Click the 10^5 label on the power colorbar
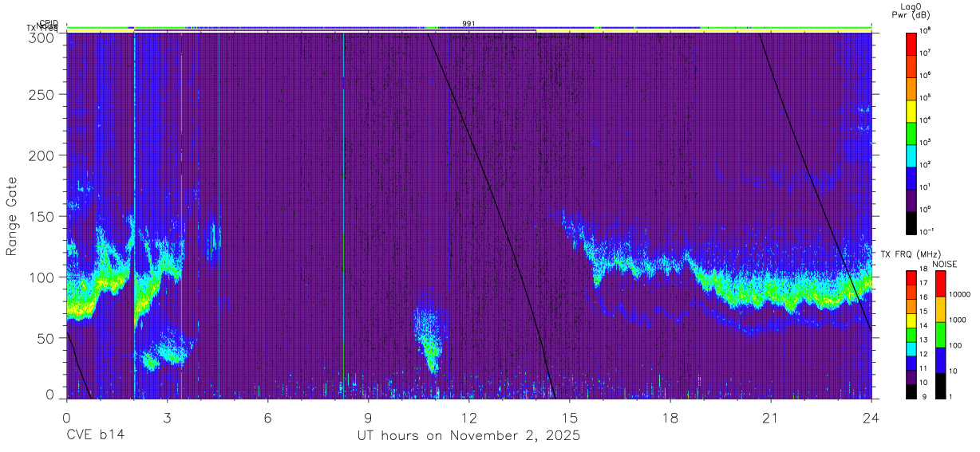This screenshot has width=980, height=452. 925,97
